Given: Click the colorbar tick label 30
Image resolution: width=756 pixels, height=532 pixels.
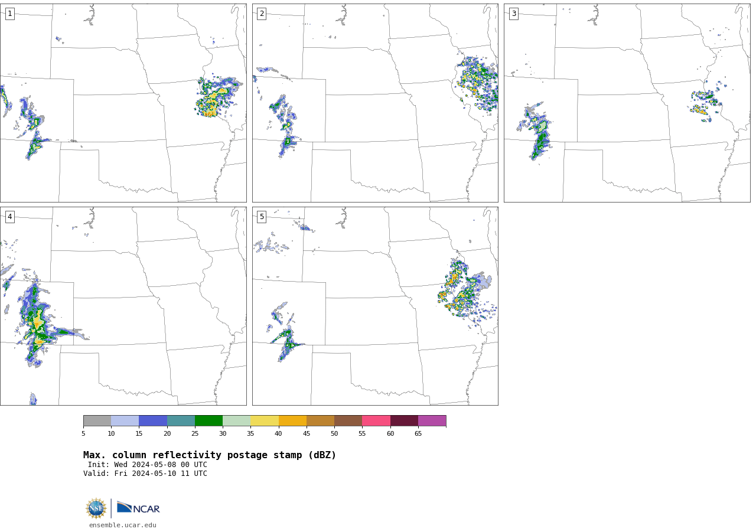Looking at the screenshot, I should 223,434.
